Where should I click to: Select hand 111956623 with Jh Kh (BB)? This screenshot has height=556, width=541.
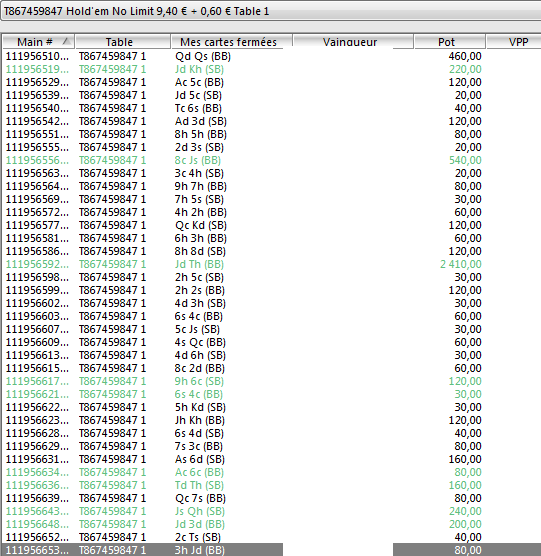click(271, 420)
